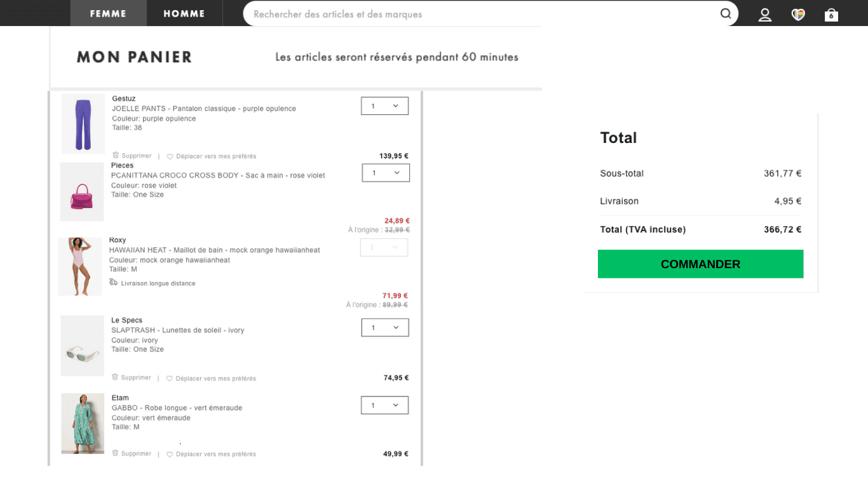
Task: Open quantity dropdown for Gestuz pants
Action: (384, 106)
